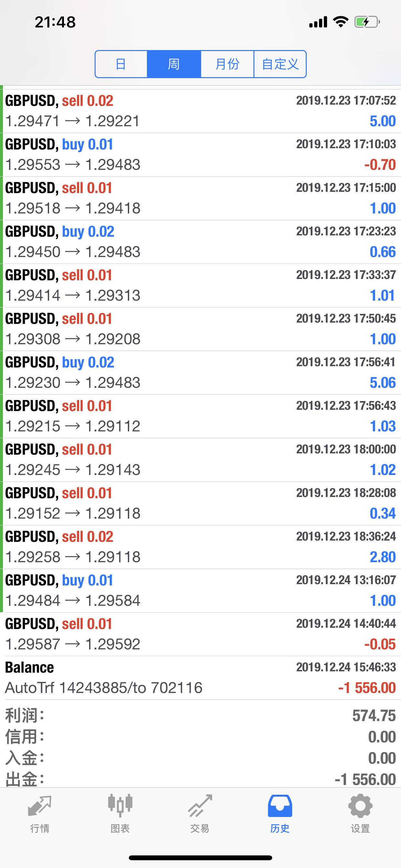Switch to the 日 day period

pos(121,64)
